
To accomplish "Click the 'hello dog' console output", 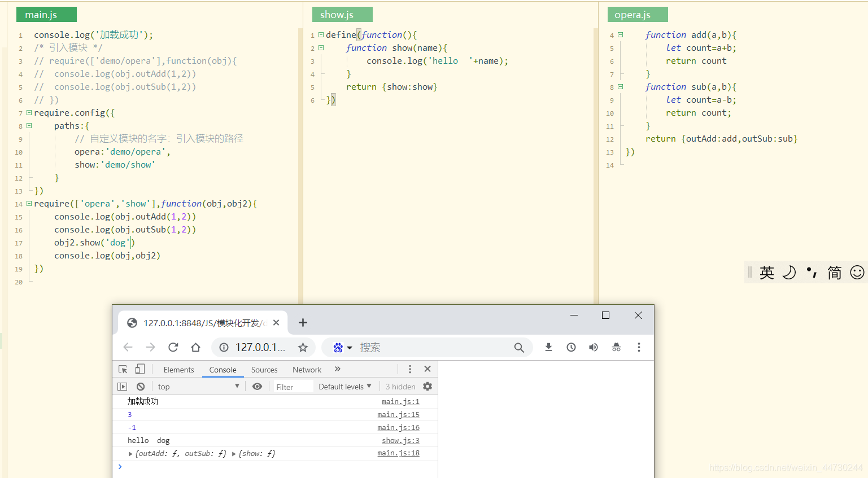I will coord(149,441).
